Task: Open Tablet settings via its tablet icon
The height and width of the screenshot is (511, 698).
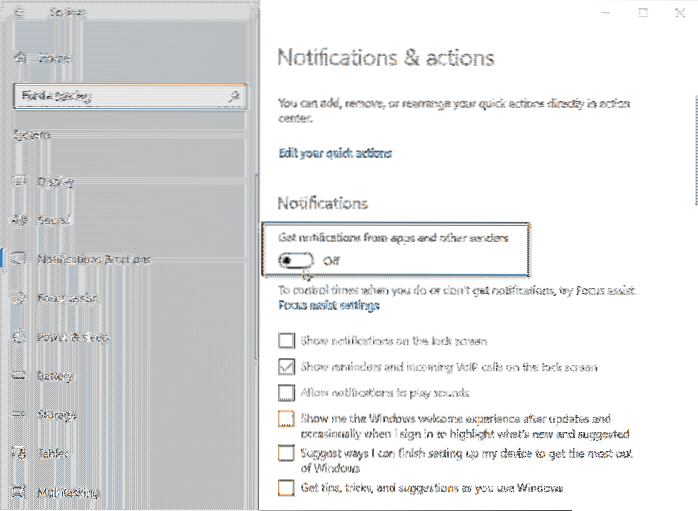Action: pyautogui.click(x=19, y=453)
